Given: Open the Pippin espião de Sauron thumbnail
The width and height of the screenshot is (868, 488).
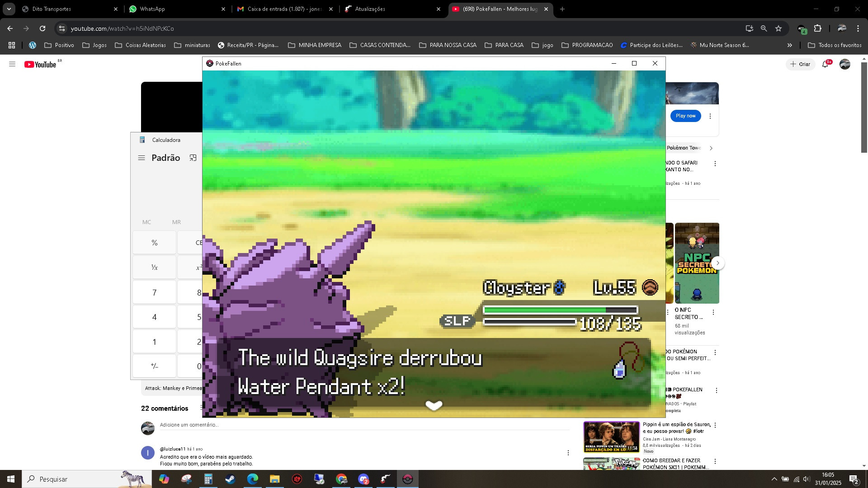Looking at the screenshot, I should point(612,437).
